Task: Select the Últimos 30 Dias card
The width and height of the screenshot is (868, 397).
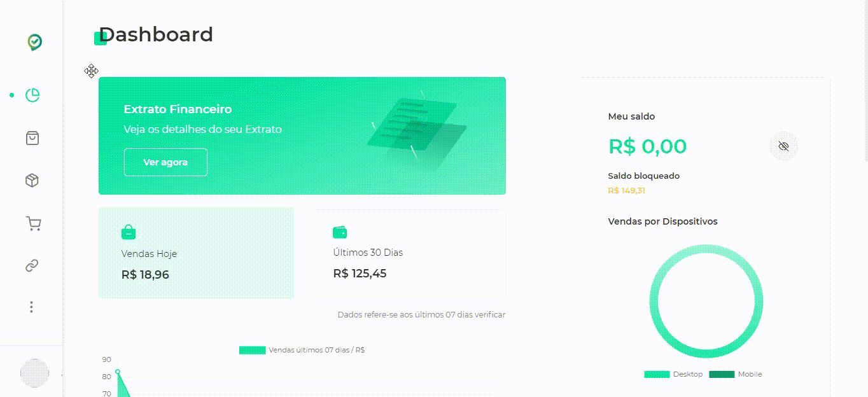Action: click(407, 253)
